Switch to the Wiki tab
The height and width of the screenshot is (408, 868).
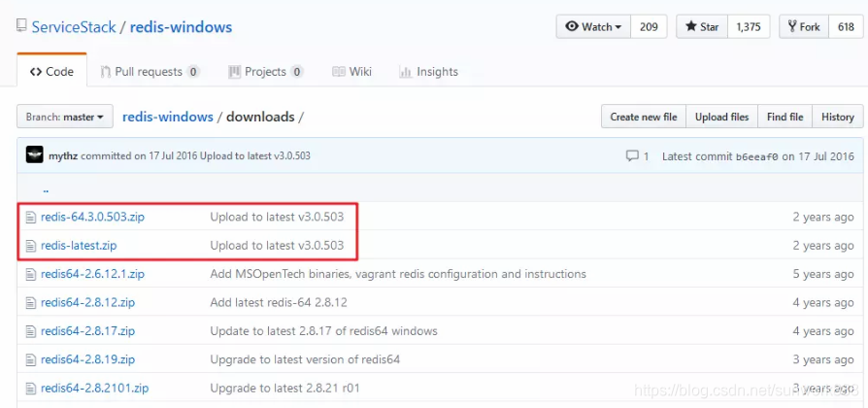point(352,72)
